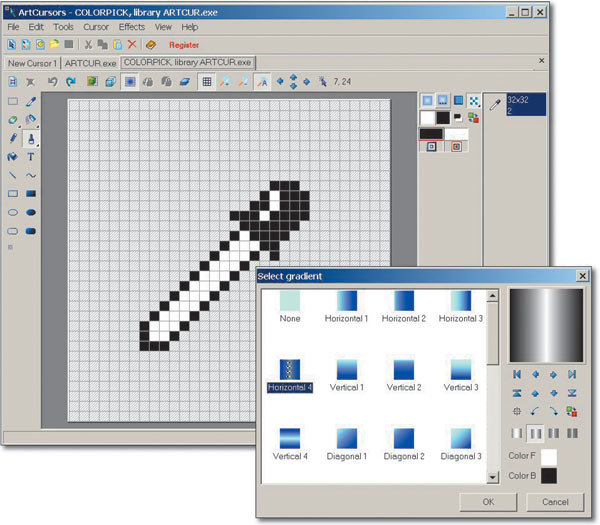Viewport: 600px width, 525px height.
Task: Click the scissors Cut icon
Action: point(88,45)
